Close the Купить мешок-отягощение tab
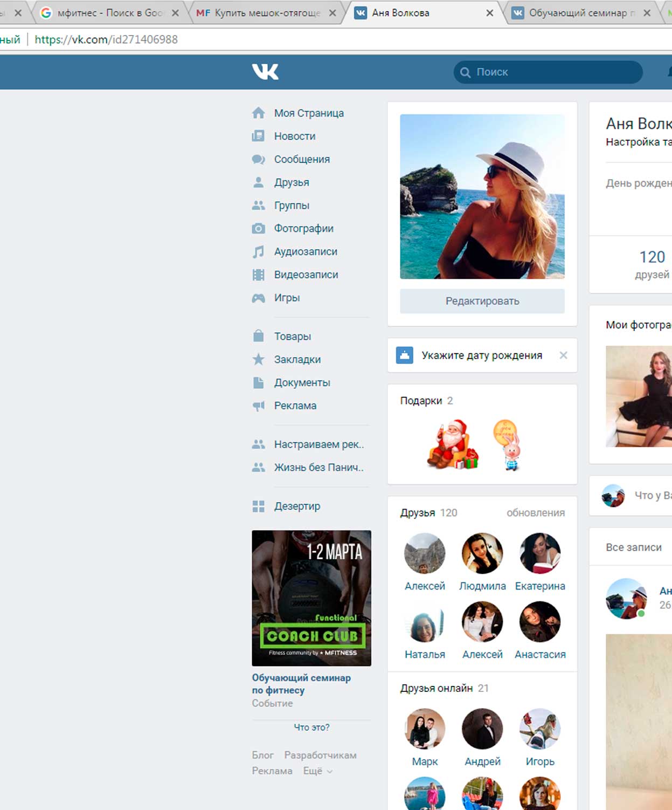672x810 pixels. pyautogui.click(x=332, y=13)
